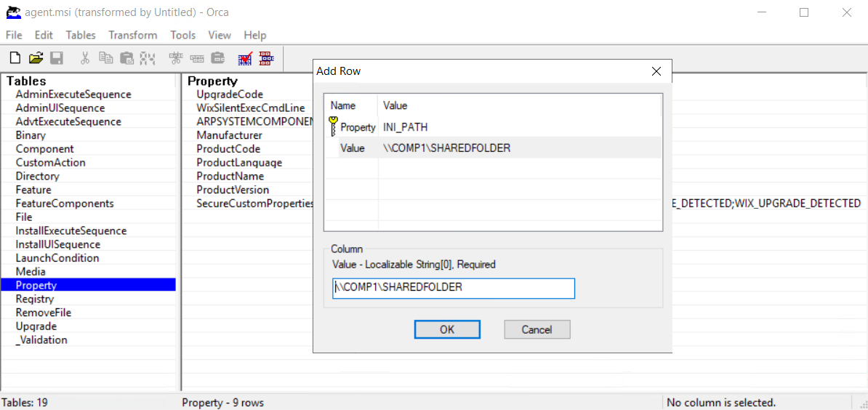Click the Cut scissors toolbar icon
Image resolution: width=868 pixels, height=410 pixels.
(x=85, y=58)
